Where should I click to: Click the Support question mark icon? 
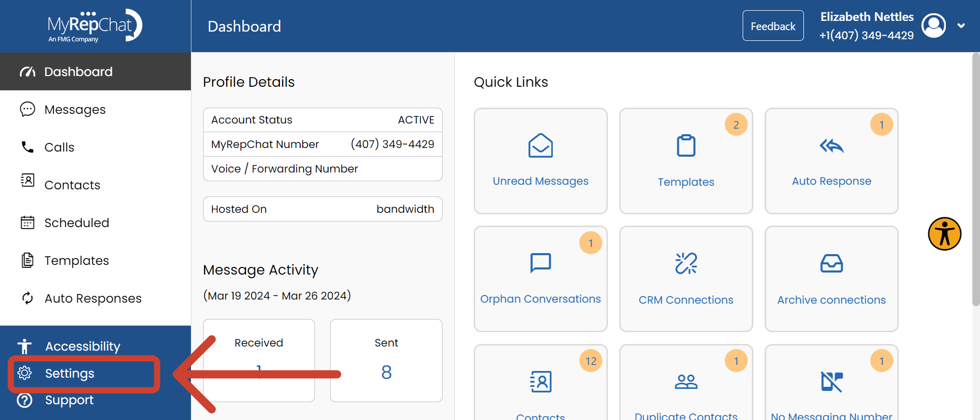(24, 400)
